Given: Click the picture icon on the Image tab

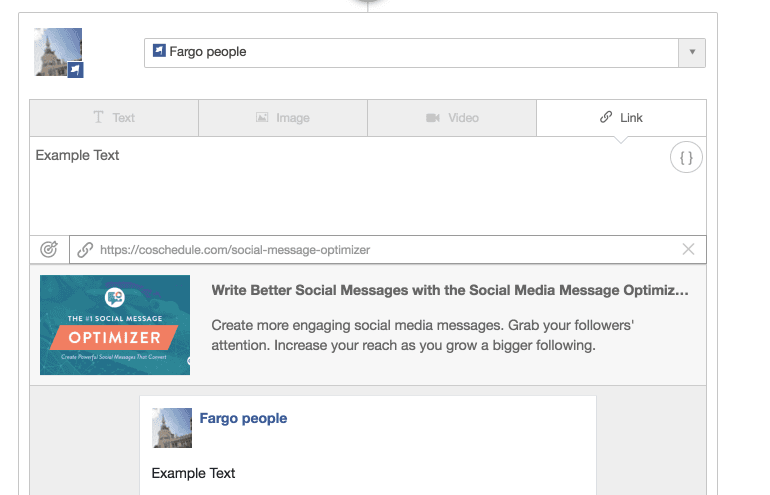Looking at the screenshot, I should click(x=262, y=117).
